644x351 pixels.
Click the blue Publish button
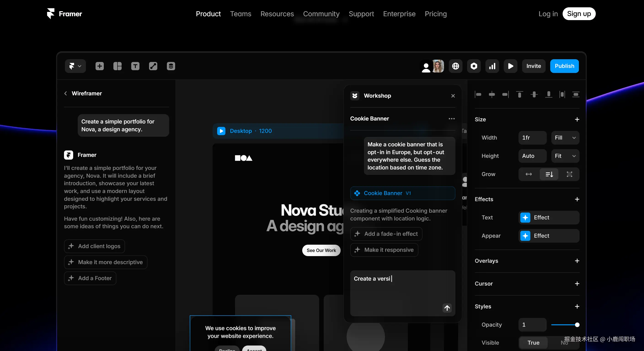pyautogui.click(x=564, y=66)
